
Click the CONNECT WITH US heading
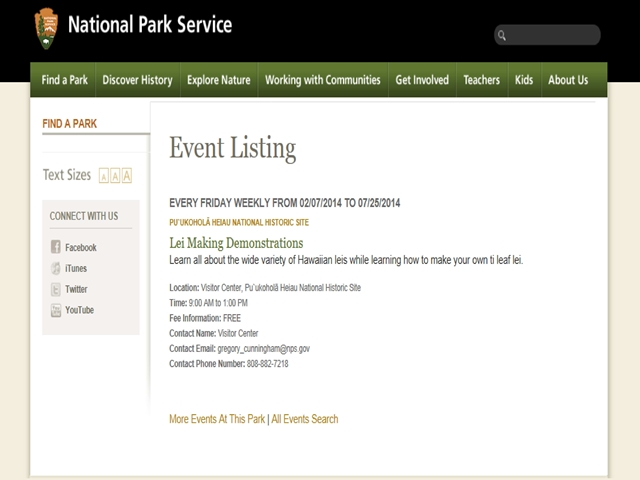84,216
